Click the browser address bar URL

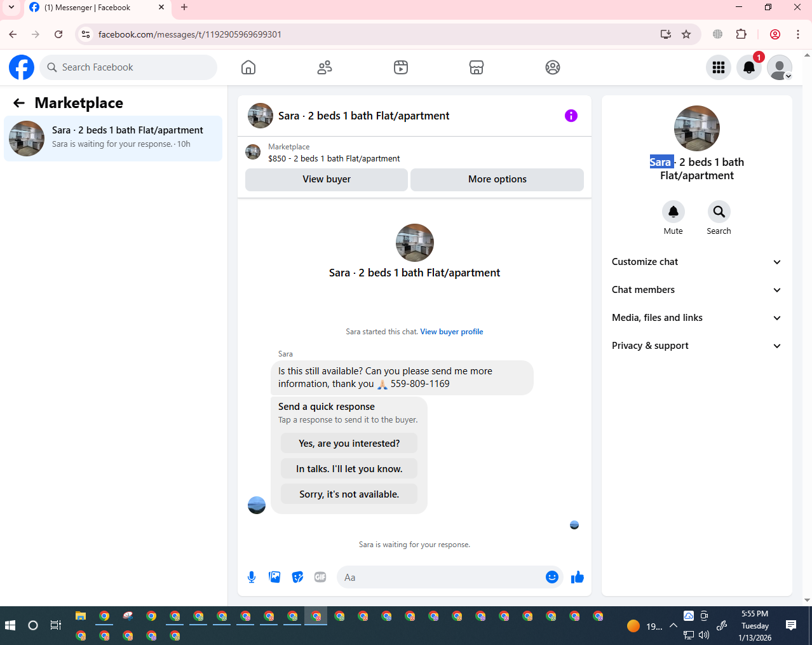click(190, 34)
